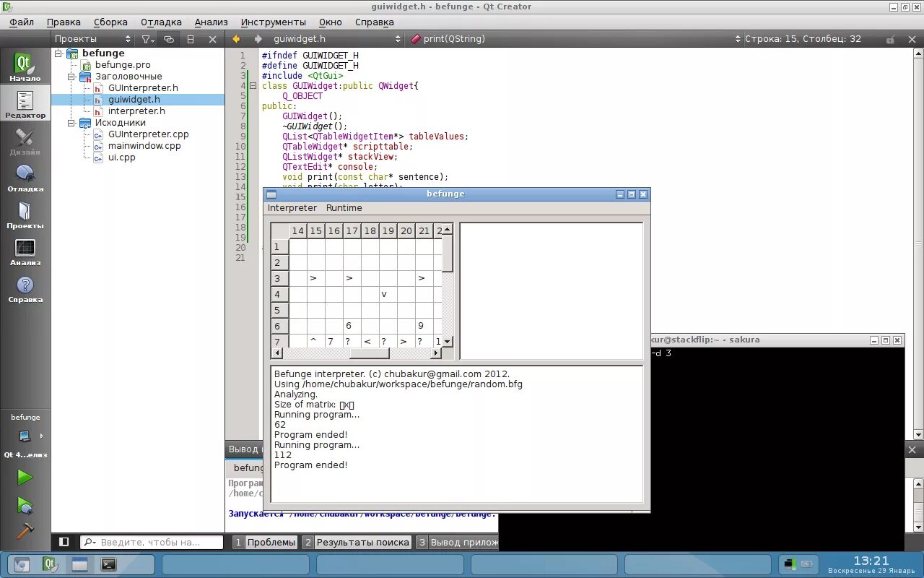Select befunge.pro in project tree
Screen dimensions: 924x578
[x=123, y=65]
